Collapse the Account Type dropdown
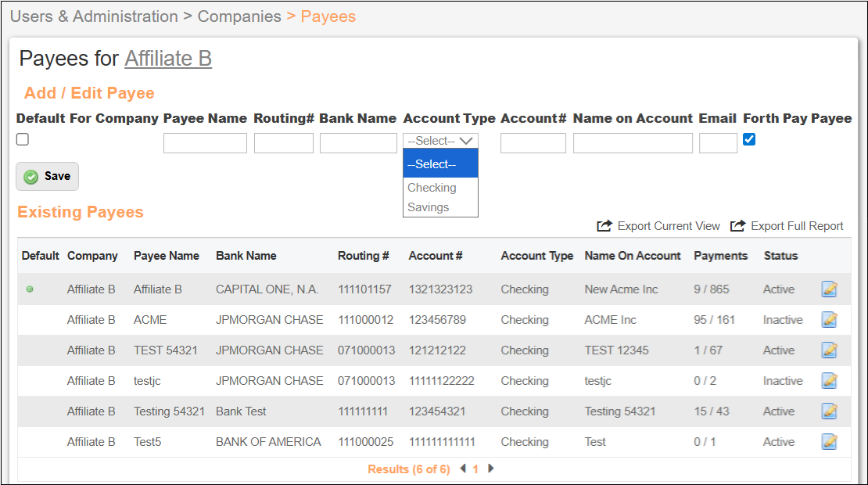Viewport: 868px width, 485px height. 440,141
